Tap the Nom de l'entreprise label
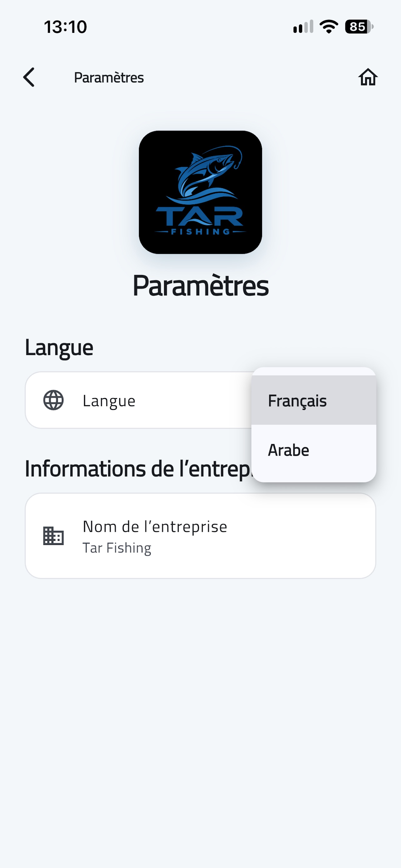Screen dimensions: 401x868 [155, 527]
